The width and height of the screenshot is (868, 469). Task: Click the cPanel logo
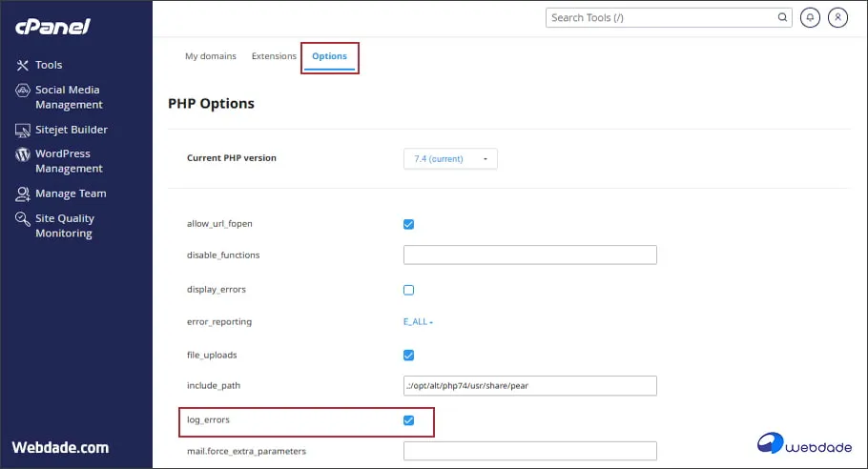click(x=52, y=27)
